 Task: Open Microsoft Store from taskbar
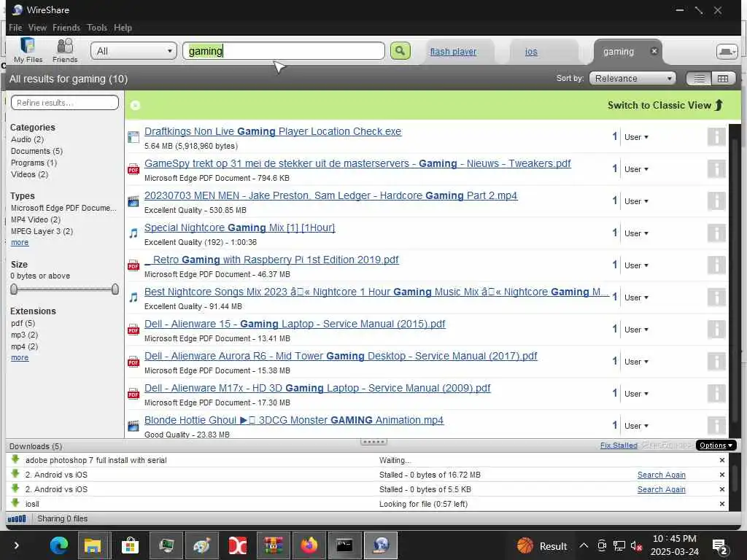[130, 545]
